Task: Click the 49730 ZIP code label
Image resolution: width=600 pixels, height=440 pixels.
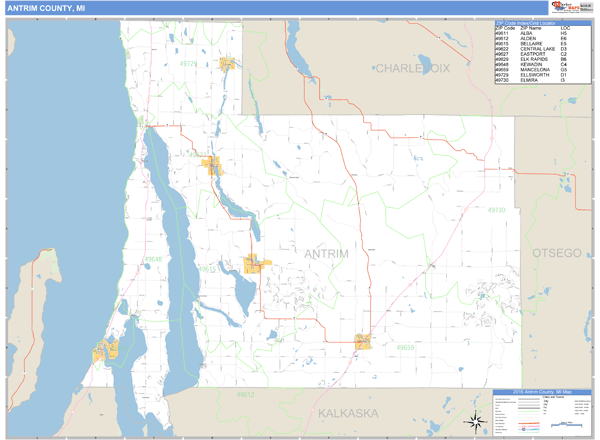Action: (496, 210)
